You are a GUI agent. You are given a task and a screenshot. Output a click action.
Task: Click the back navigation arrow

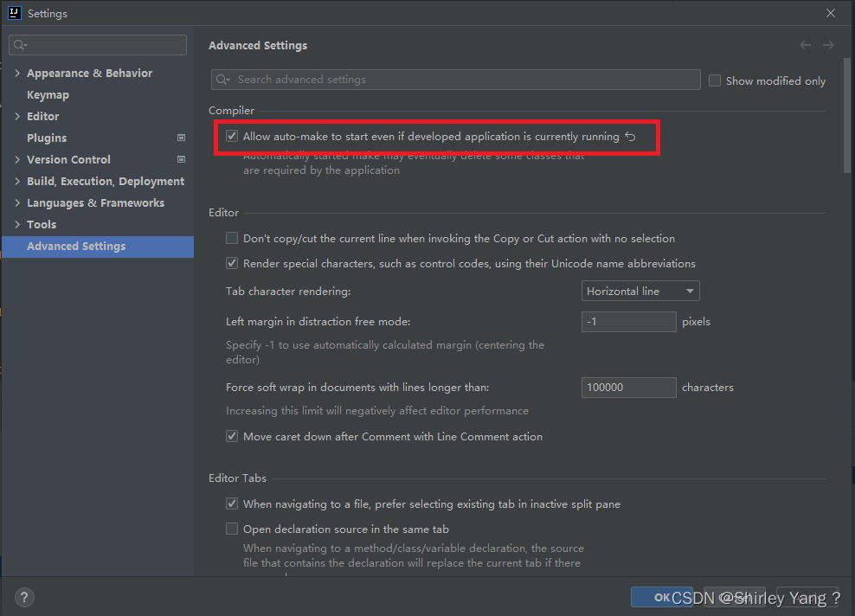[805, 45]
